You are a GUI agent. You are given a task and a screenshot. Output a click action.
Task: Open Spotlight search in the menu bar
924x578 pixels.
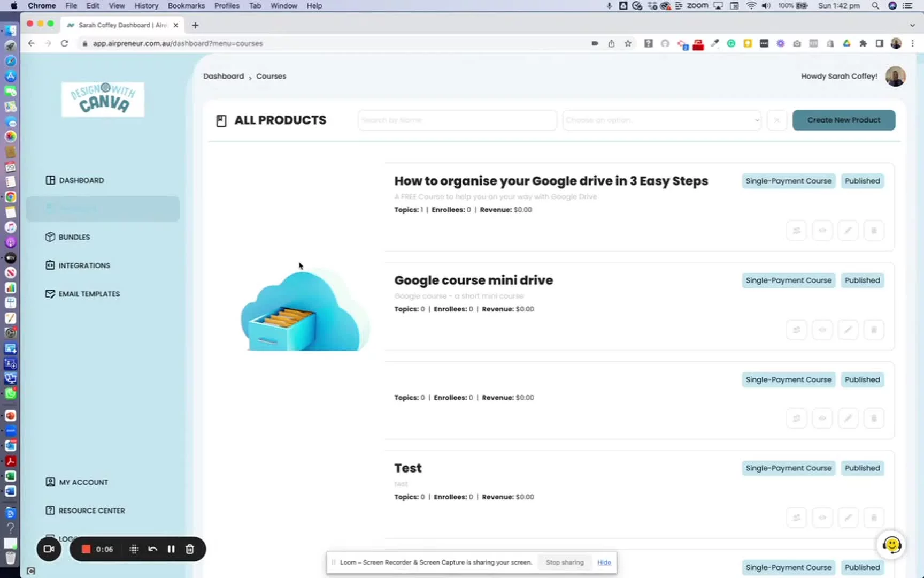[875, 5]
